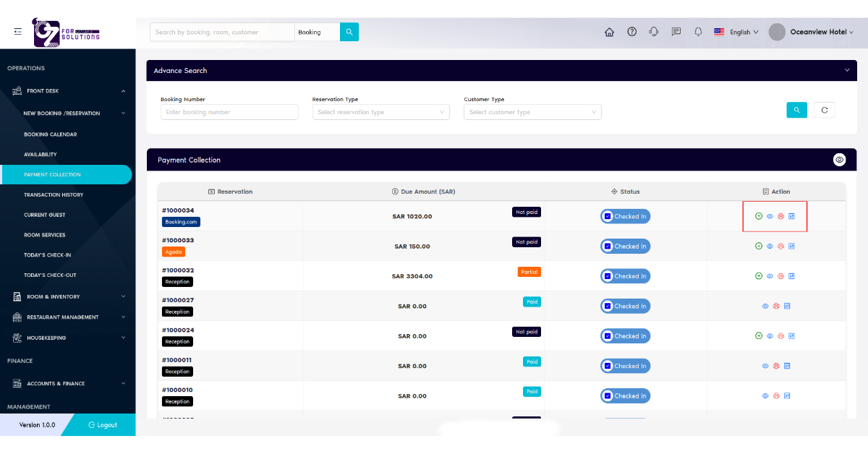
Task: Toggle visibility icon on Payment Collection header
Action: click(x=839, y=159)
